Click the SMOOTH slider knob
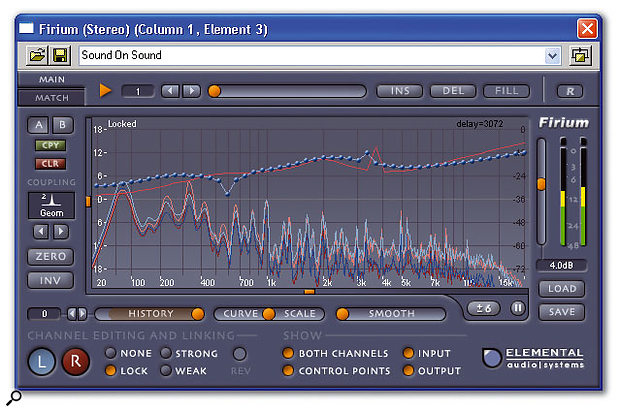 click(342, 314)
